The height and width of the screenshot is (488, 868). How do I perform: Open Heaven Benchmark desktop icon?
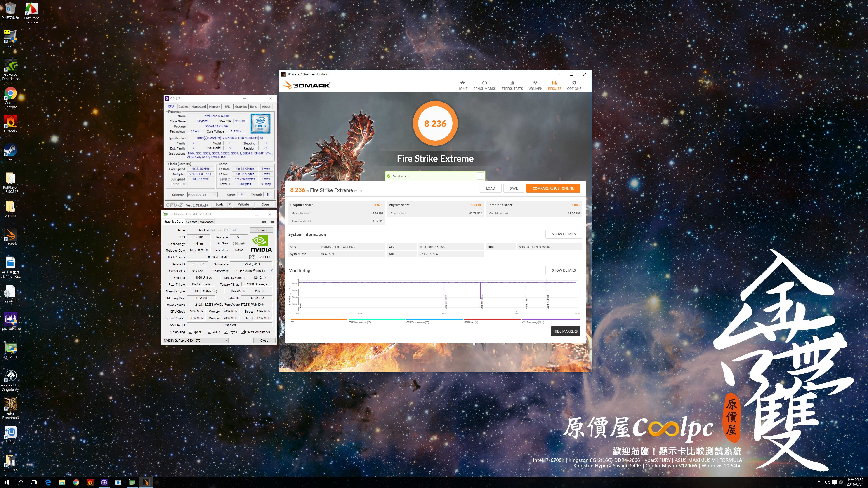(10, 408)
